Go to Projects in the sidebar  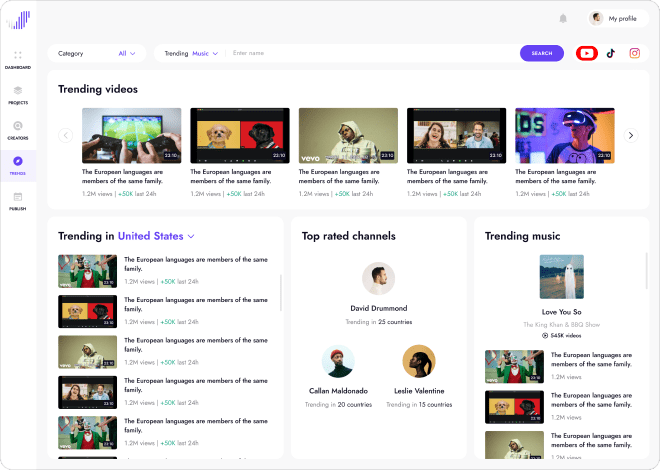(17, 91)
